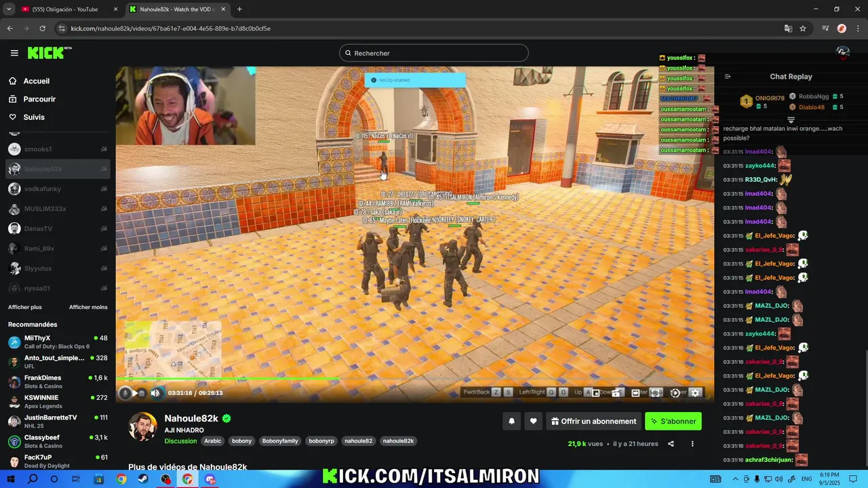This screenshot has height=488, width=868.
Task: Click Offrir un abonnement button
Action: pos(594,421)
